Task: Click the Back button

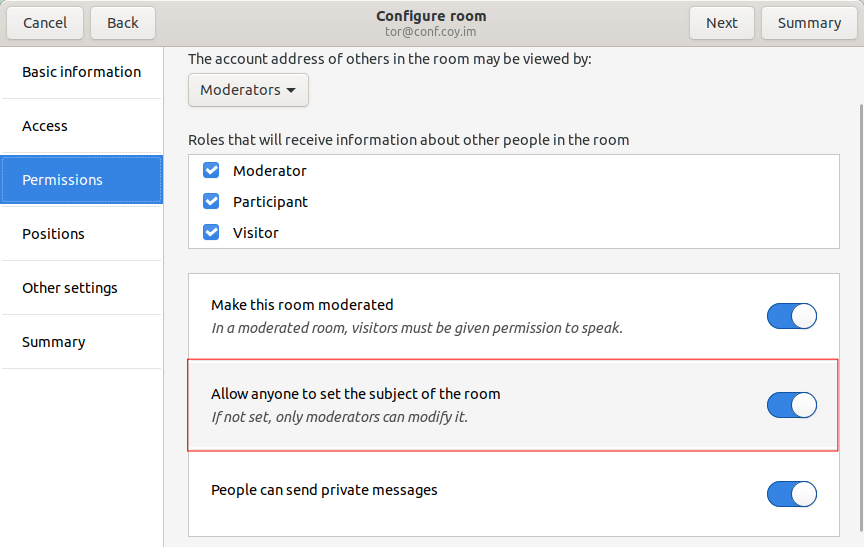Action: (x=123, y=23)
